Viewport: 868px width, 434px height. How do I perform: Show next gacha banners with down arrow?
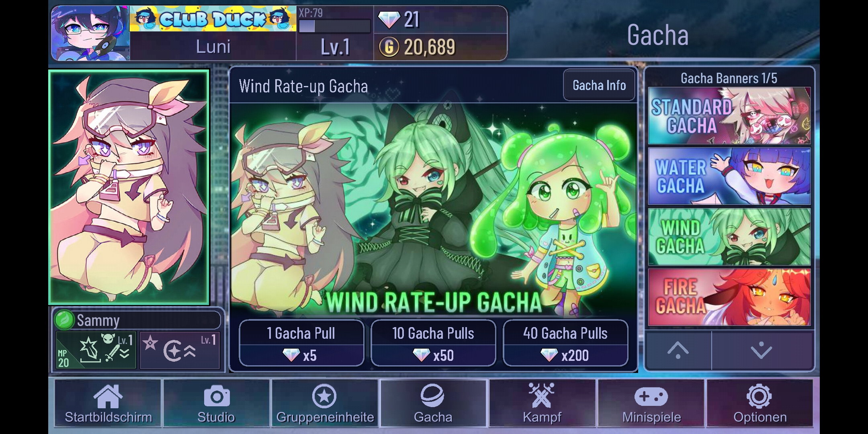pyautogui.click(x=762, y=350)
